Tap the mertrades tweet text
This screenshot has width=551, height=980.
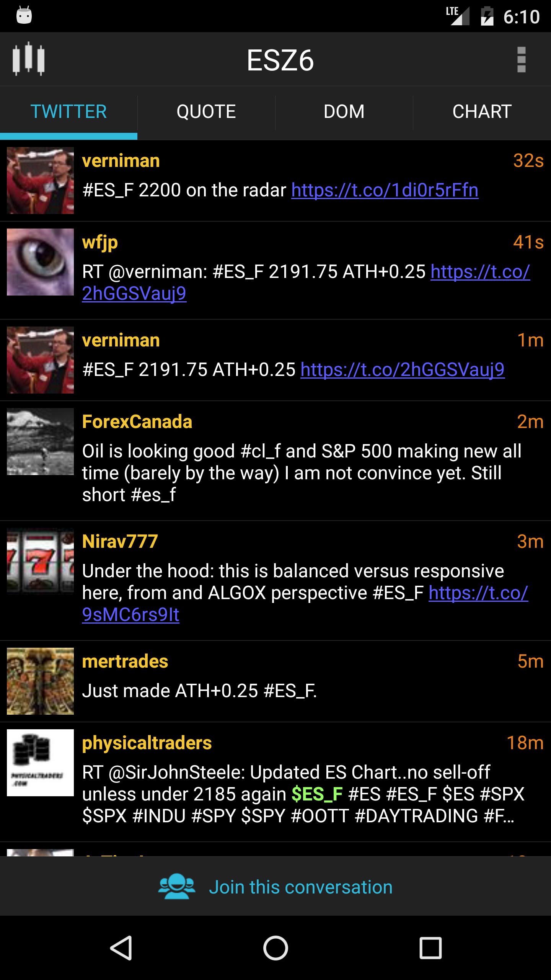(x=199, y=691)
